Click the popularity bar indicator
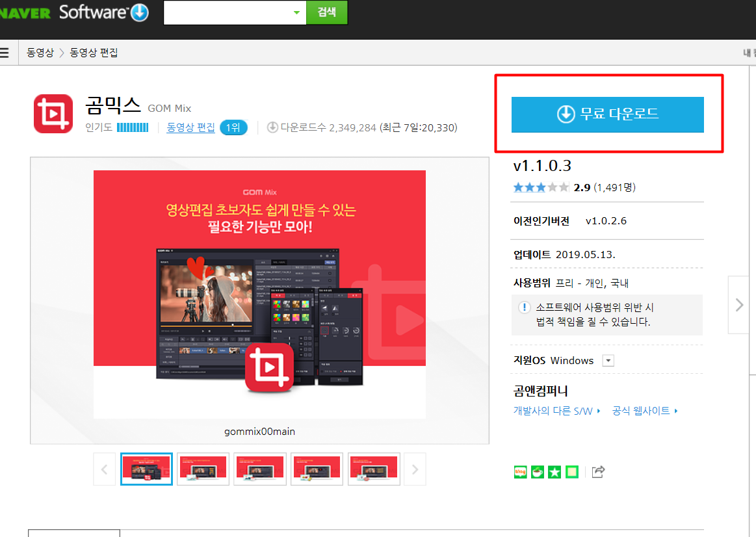The width and height of the screenshot is (756, 537). coord(133,127)
